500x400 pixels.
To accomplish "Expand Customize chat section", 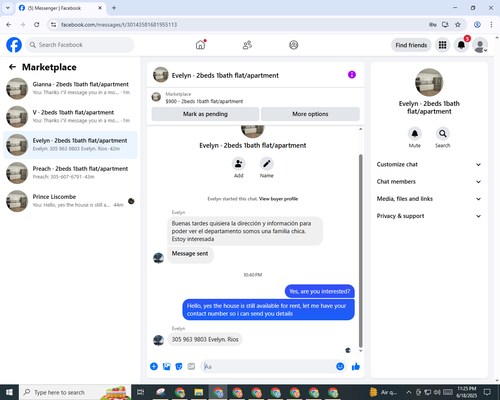I will point(429,164).
